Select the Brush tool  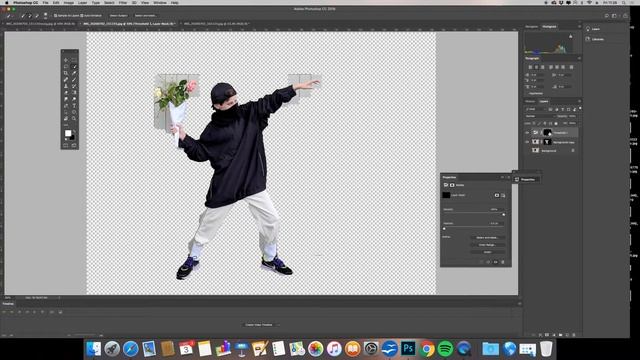[74, 80]
